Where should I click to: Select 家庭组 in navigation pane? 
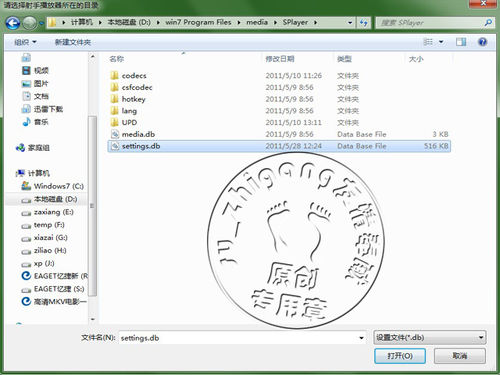point(33,148)
